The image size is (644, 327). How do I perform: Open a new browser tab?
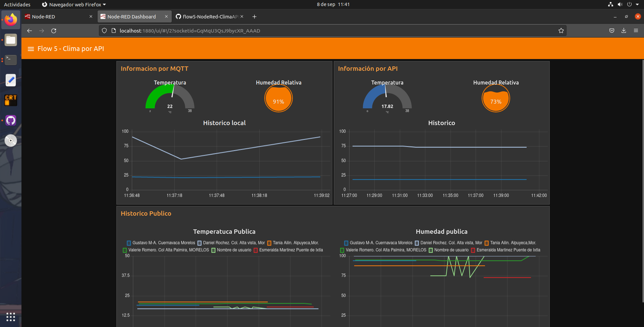tap(254, 16)
